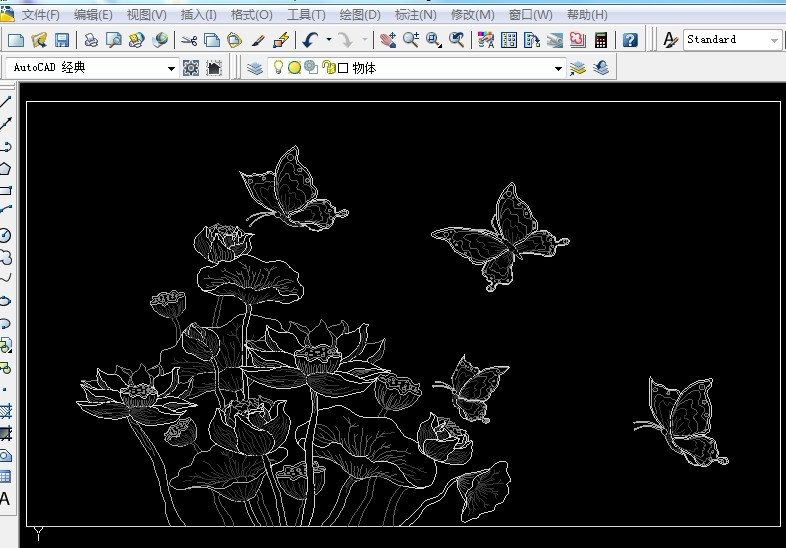Screen dimensions: 786x548
Task: Toggle the layer on/off lightbulb
Action: click(279, 68)
